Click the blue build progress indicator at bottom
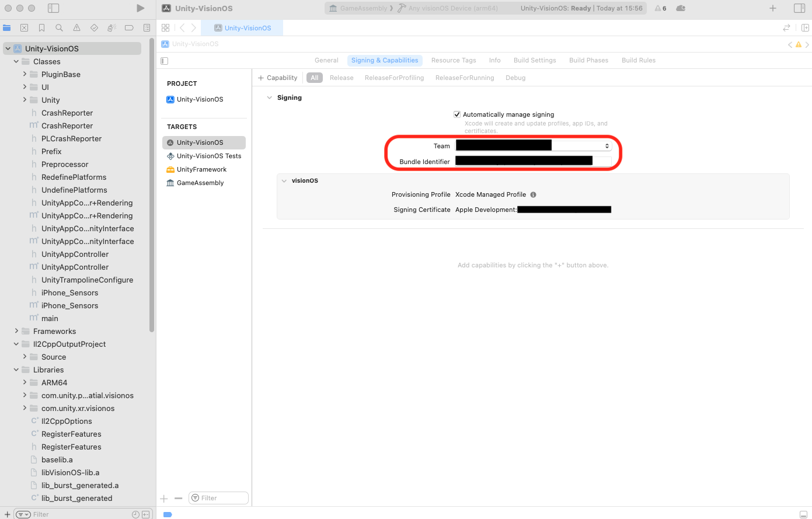Viewport: 812px width, 519px height. click(x=168, y=514)
